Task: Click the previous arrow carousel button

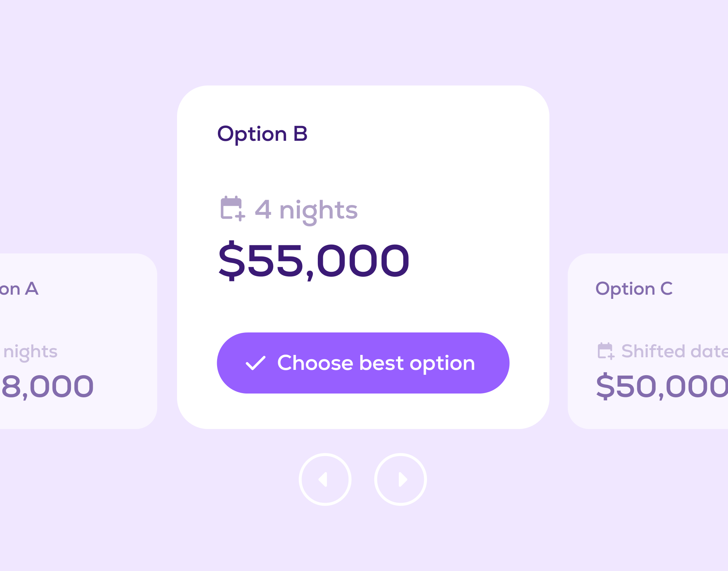Action: (325, 479)
